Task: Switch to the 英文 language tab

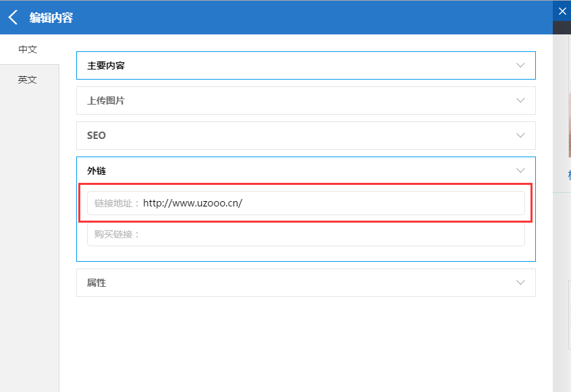Action: coord(28,80)
